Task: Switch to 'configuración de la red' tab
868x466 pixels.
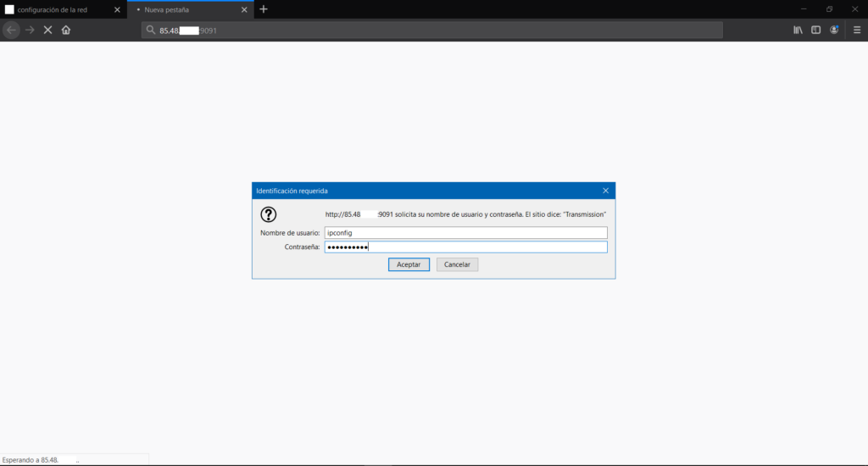Action: pyautogui.click(x=55, y=9)
